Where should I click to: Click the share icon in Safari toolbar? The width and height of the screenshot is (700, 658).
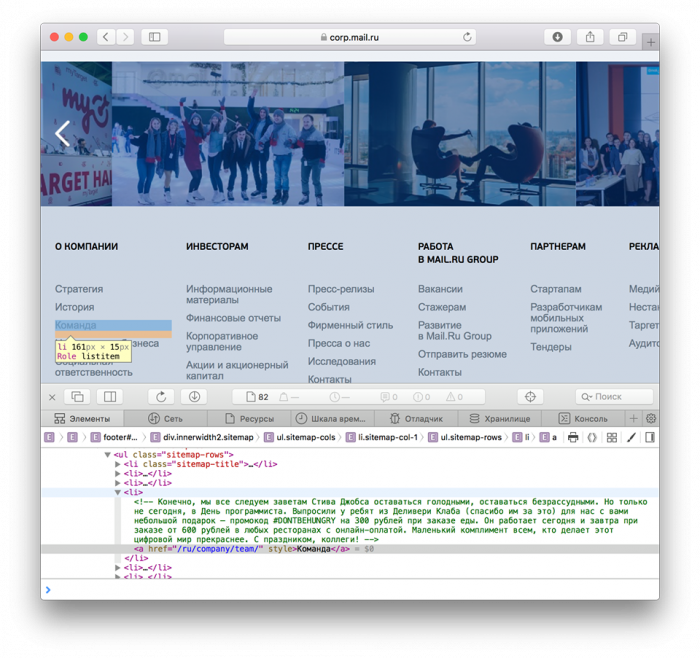point(590,37)
